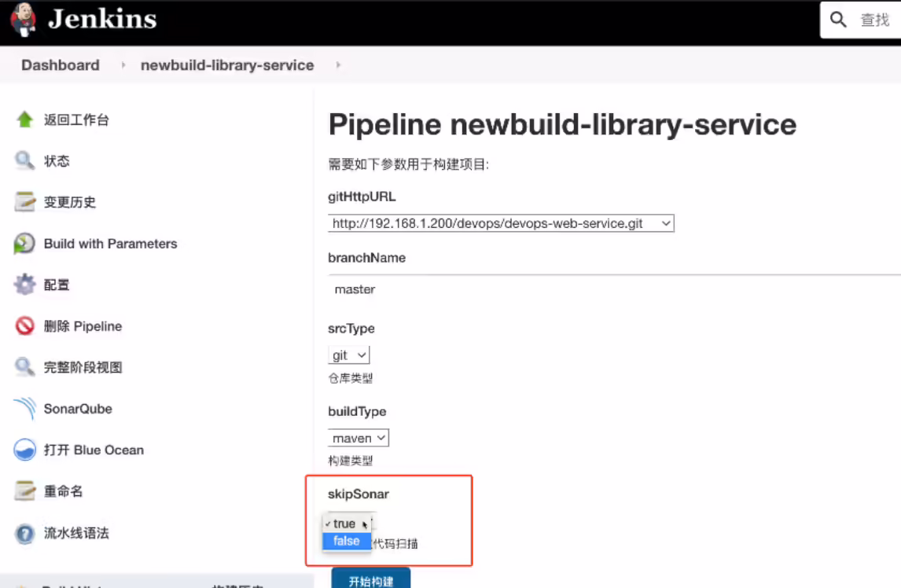Click the 查找 search box
Image resolution: width=901 pixels, height=588 pixels.
pyautogui.click(x=860, y=20)
